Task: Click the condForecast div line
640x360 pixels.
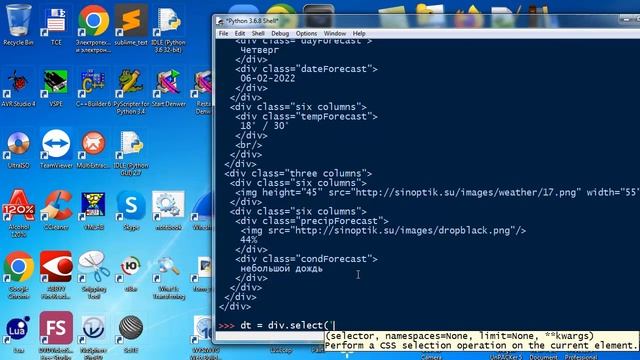Action: (x=306, y=259)
